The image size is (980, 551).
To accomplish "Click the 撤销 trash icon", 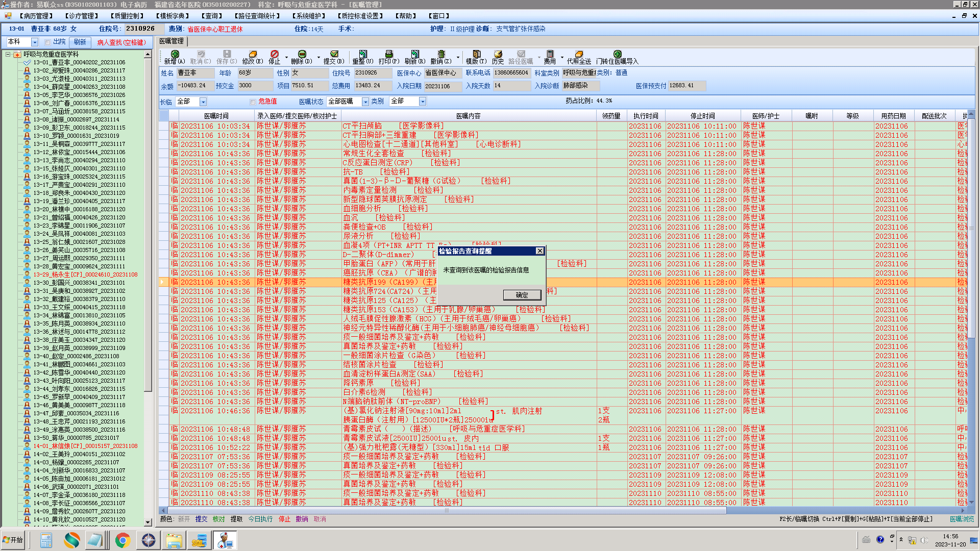I will click(441, 54).
